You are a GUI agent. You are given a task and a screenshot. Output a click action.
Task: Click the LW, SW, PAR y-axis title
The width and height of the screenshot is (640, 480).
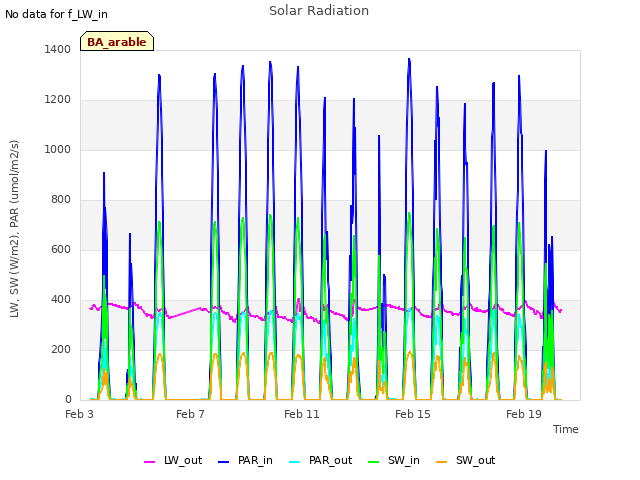[x=14, y=229]
